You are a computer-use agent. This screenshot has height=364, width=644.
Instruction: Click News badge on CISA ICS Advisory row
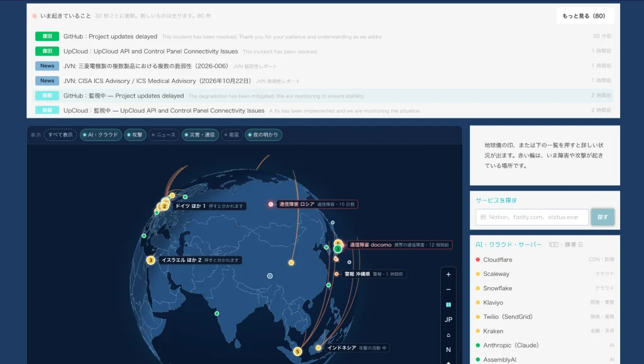(47, 81)
